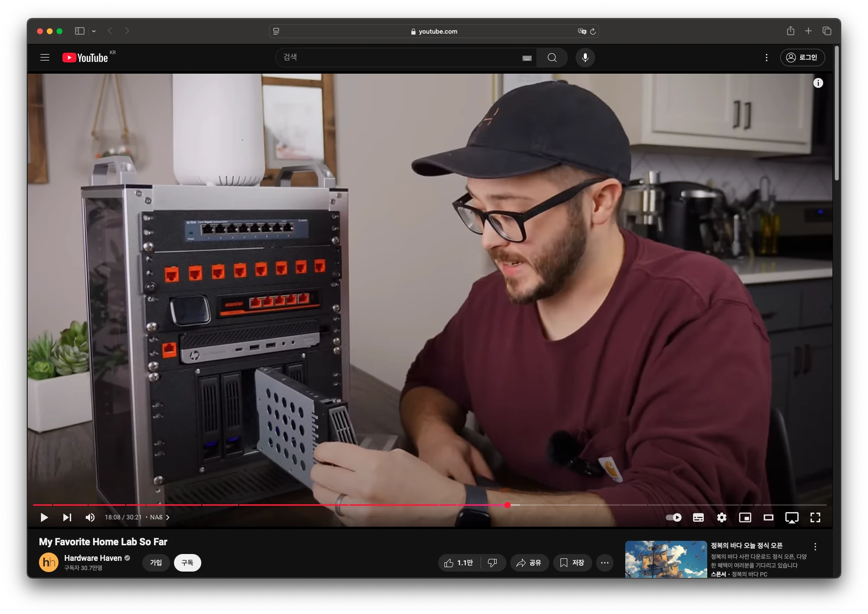
Task: Dislike the video with the thumbs down
Action: click(x=493, y=562)
